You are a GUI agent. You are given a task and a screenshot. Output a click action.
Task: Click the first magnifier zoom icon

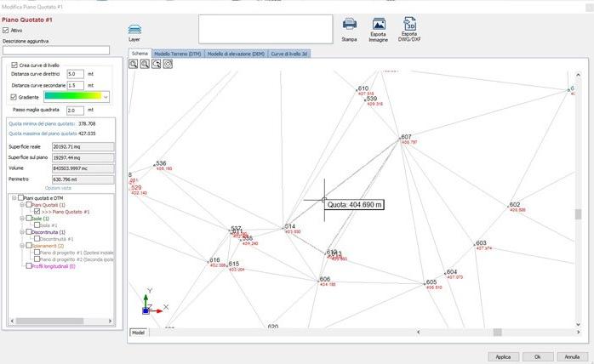pos(134,64)
